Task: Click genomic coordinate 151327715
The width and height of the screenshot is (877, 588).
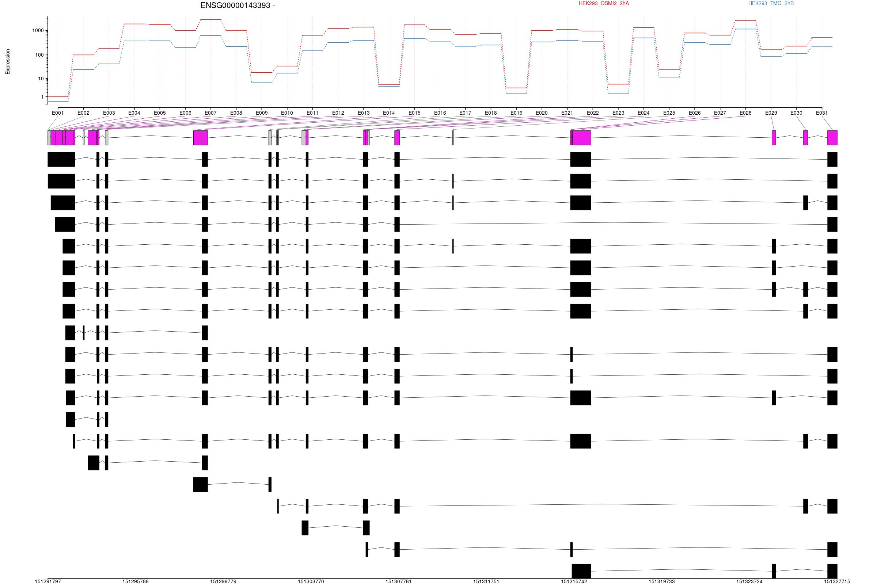Action: (837, 582)
